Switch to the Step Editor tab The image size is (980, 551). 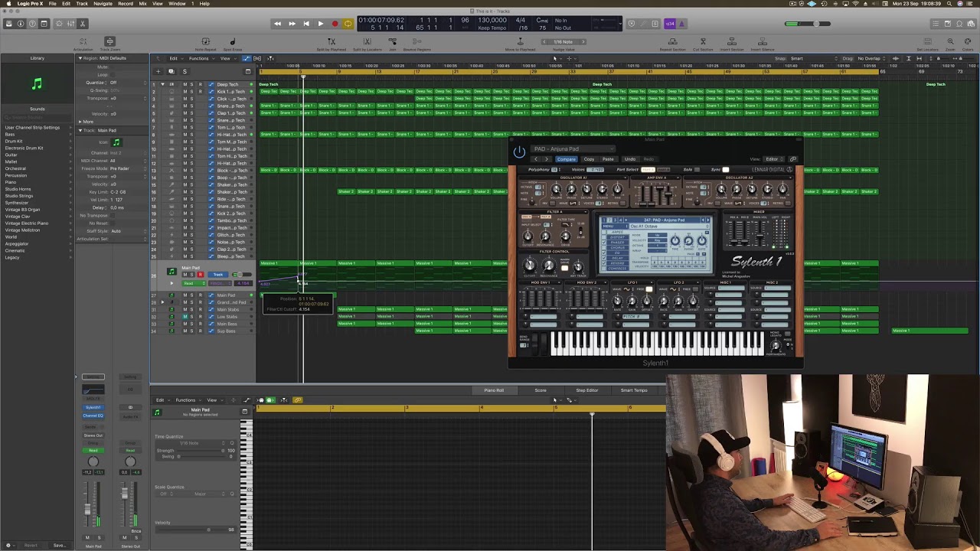point(587,390)
